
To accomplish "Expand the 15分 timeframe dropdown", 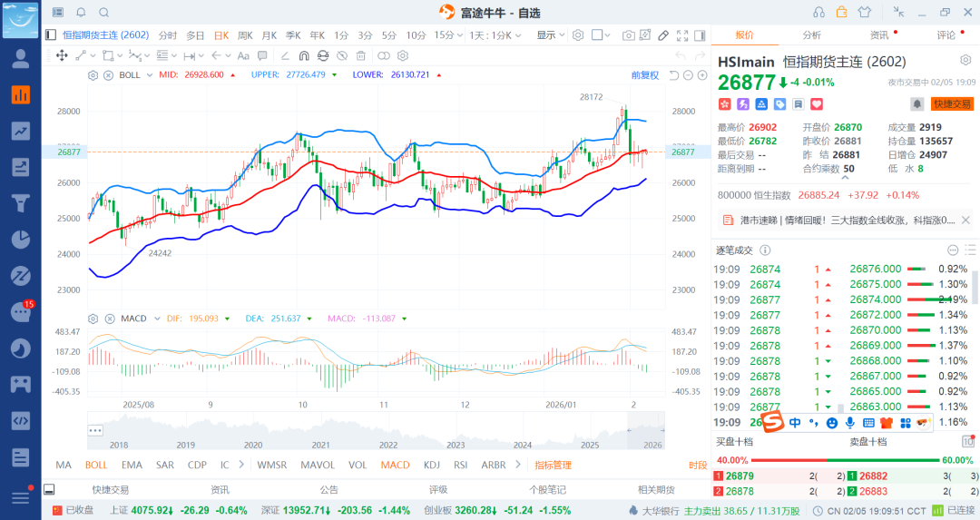I will [444, 35].
